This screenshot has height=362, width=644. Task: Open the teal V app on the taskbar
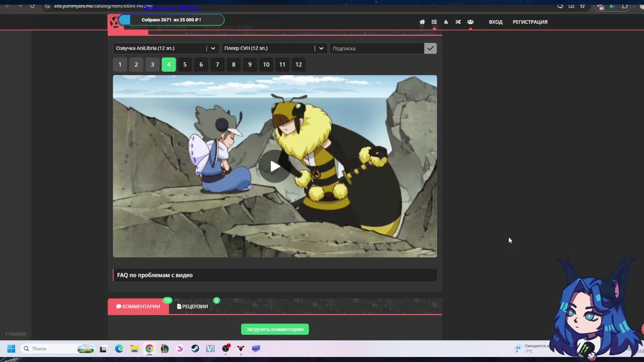(210, 348)
